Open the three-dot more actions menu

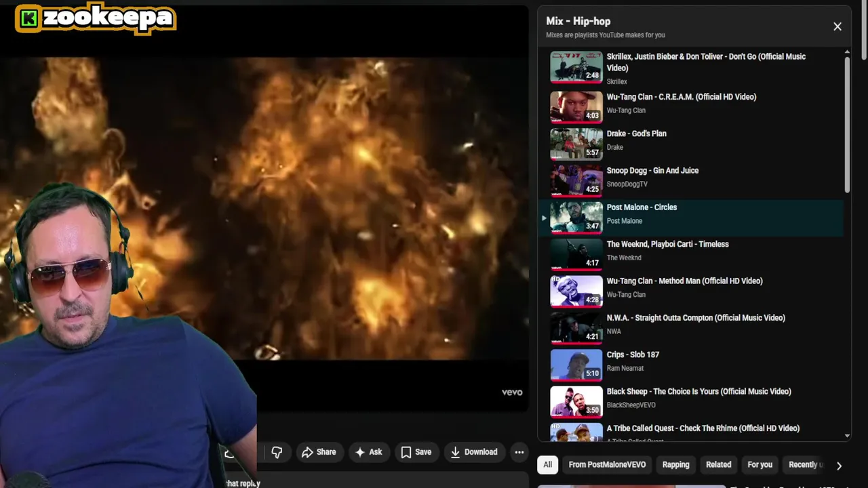[x=519, y=452]
